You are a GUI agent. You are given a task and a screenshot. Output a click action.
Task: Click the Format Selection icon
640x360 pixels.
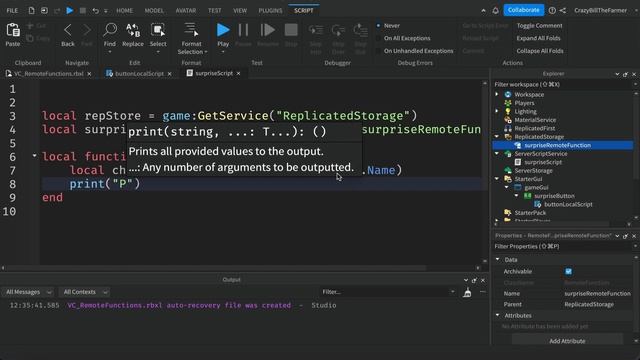[191, 30]
